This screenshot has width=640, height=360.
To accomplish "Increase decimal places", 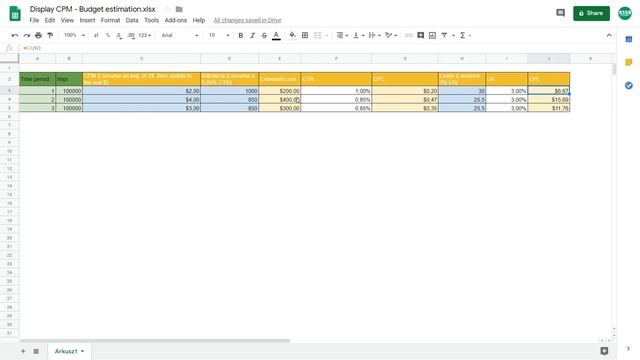I will point(131,36).
